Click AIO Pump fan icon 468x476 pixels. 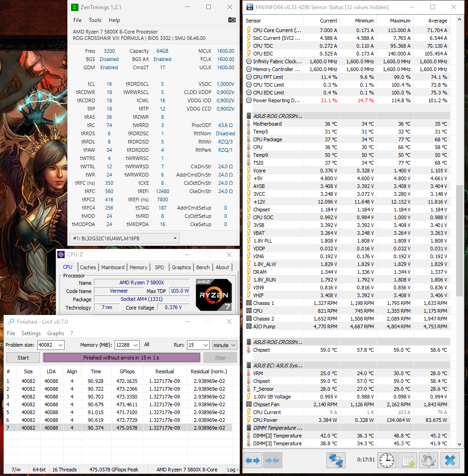pyautogui.click(x=249, y=327)
